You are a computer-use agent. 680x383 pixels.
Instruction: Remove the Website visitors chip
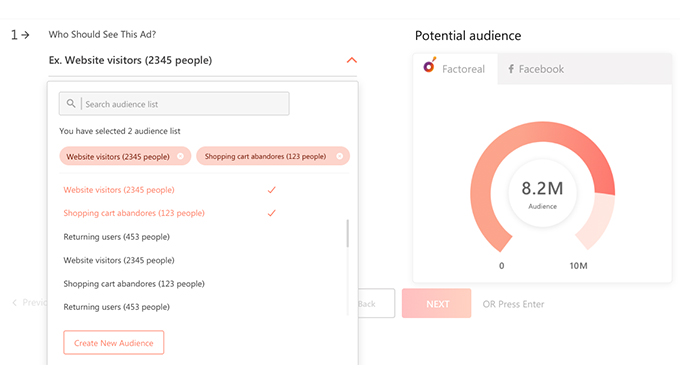[x=180, y=156]
